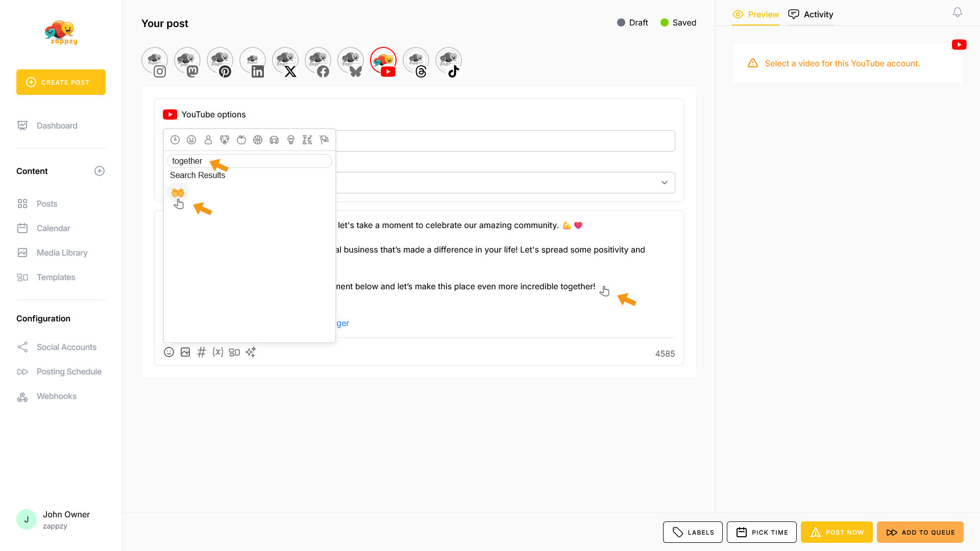This screenshot has height=551, width=980.
Task: Open the insert media image icon
Action: 185,352
